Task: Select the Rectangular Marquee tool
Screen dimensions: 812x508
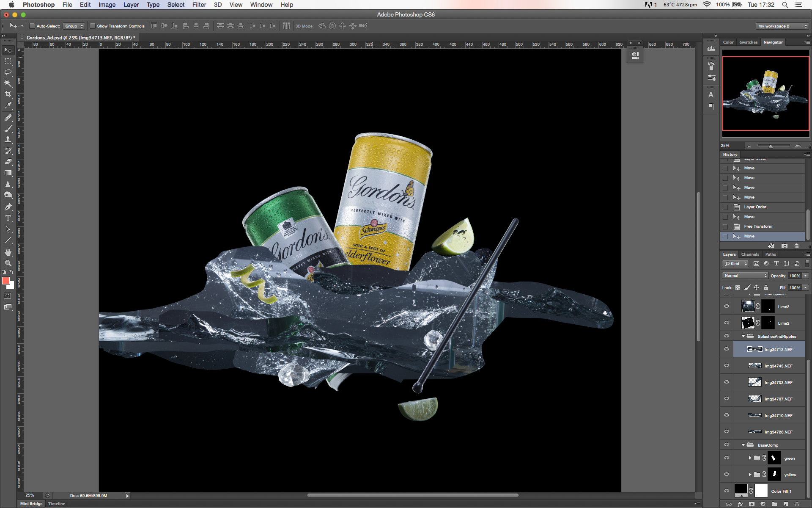Action: [x=8, y=61]
